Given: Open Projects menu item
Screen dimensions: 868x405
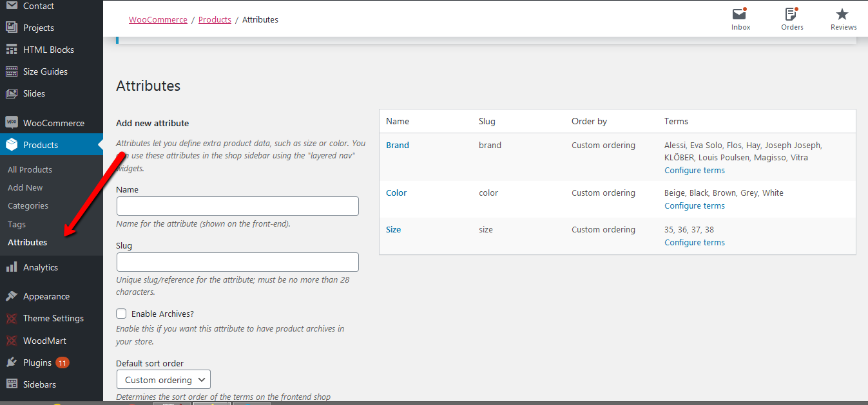Looking at the screenshot, I should [x=39, y=28].
